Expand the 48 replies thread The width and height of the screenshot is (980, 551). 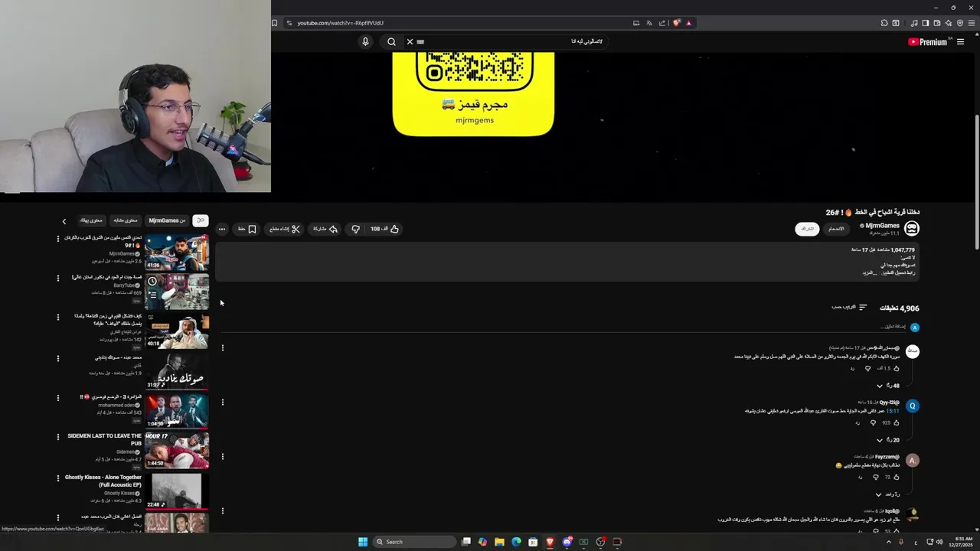tap(888, 386)
